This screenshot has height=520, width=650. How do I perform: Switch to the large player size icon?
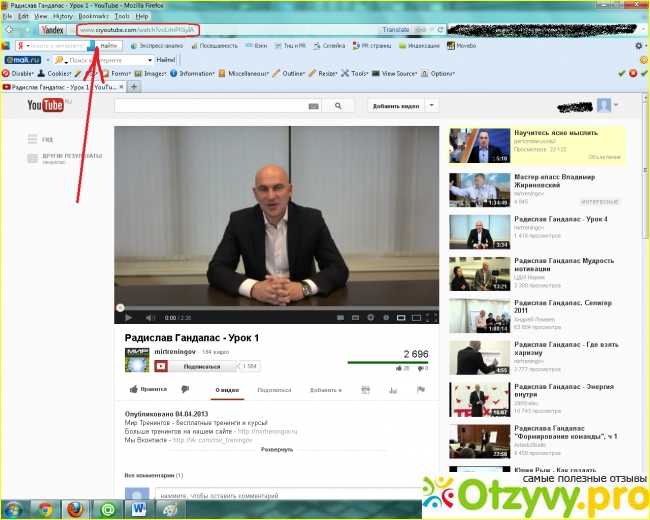[x=416, y=318]
